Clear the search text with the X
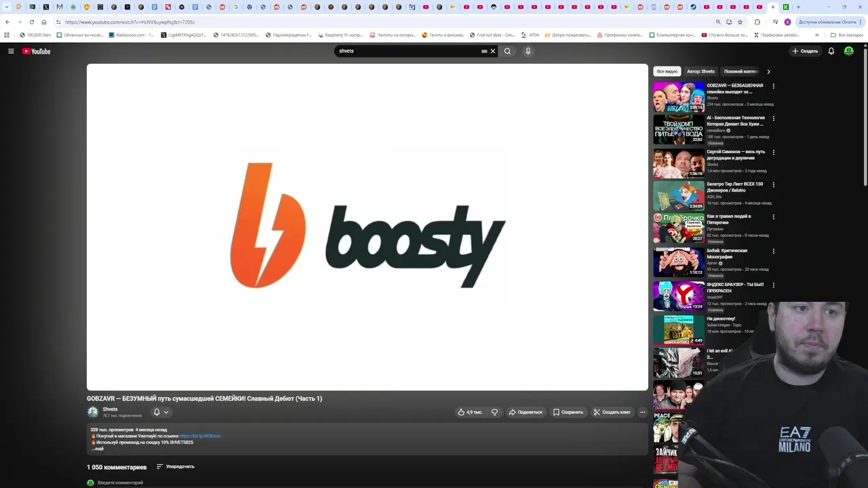This screenshot has height=488, width=868. tap(493, 51)
